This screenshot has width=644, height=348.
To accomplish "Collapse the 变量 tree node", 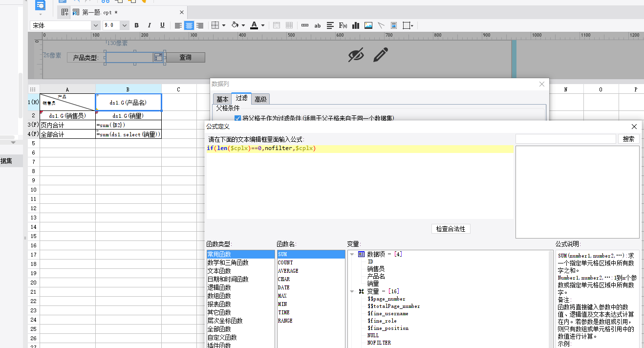I will [x=353, y=291].
